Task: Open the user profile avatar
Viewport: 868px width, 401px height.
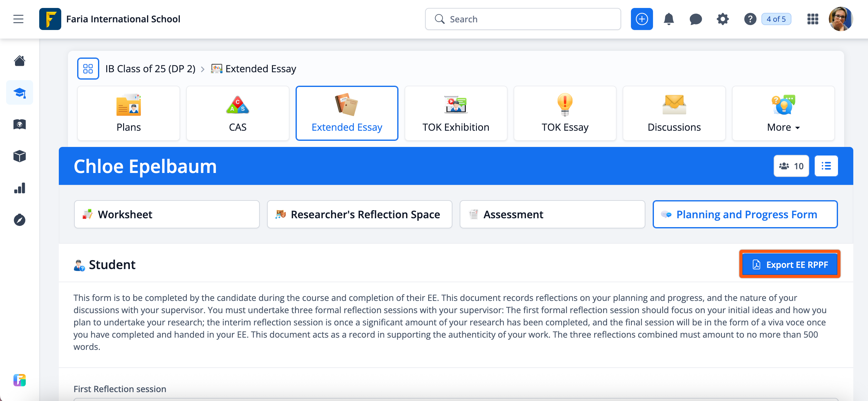Action: (841, 19)
